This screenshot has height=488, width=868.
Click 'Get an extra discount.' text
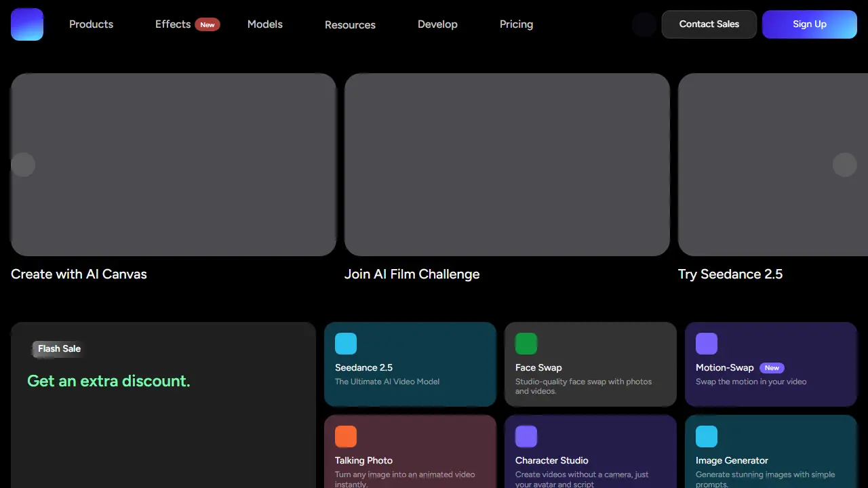tap(108, 381)
